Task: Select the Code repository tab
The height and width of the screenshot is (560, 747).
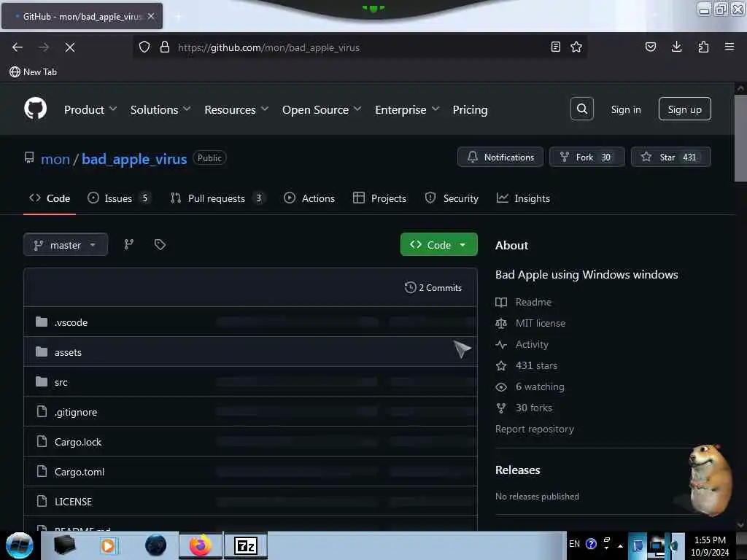Action: [x=50, y=198]
